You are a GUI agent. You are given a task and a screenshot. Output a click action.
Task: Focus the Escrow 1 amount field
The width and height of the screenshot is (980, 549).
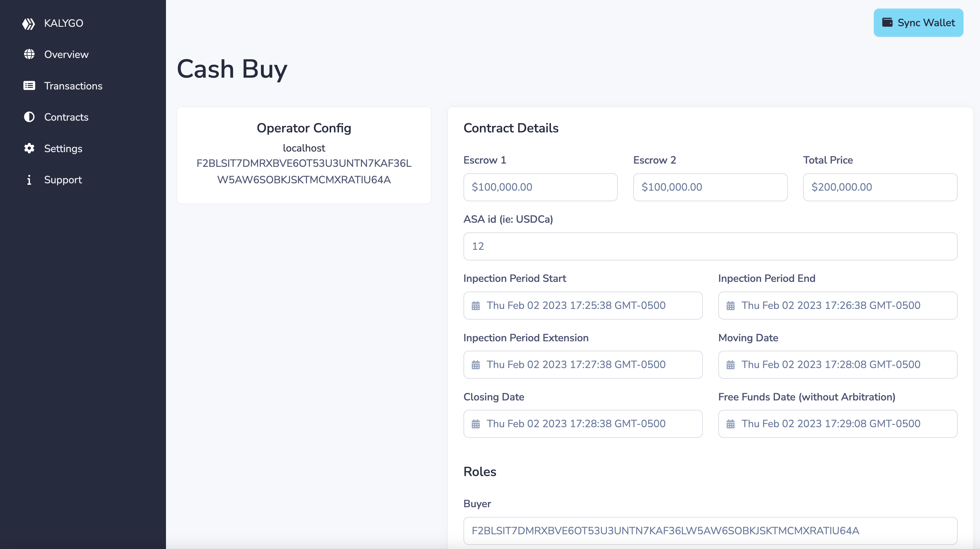point(540,187)
